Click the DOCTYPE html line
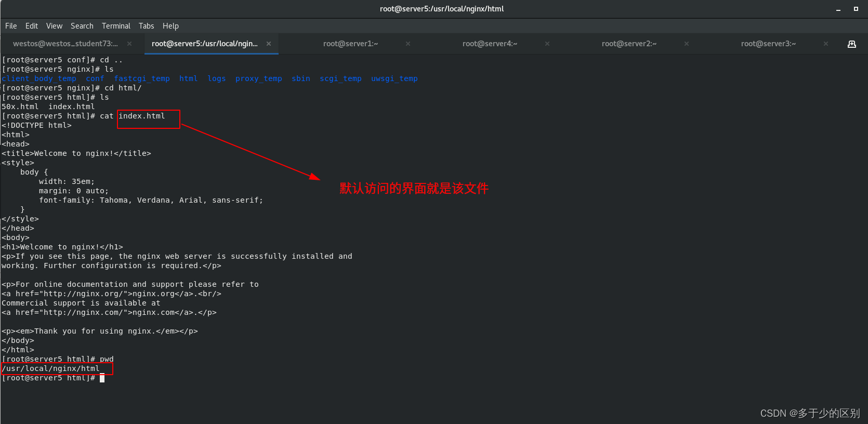Viewport: 868px width, 424px height. click(x=36, y=125)
